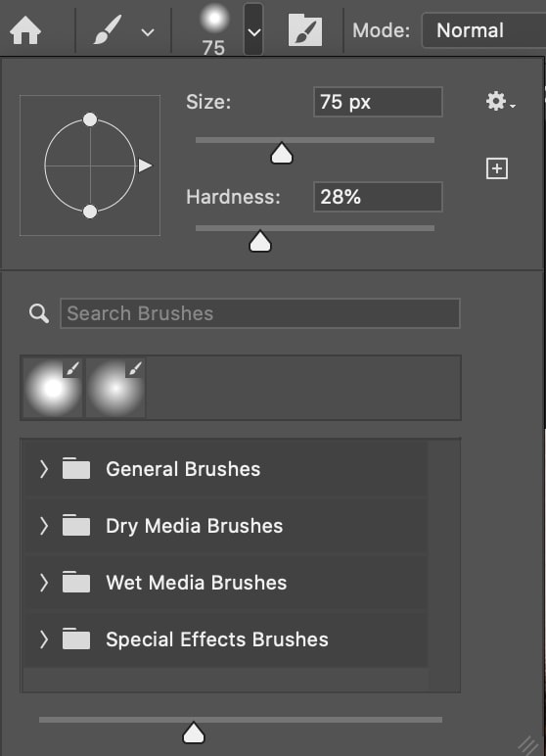Go to the Home screen icon
The image size is (546, 756).
pos(25,31)
